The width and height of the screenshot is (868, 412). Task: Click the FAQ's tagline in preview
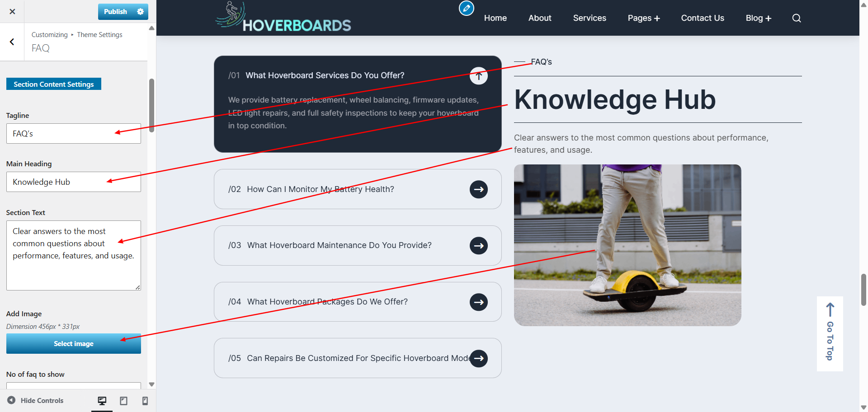(541, 62)
